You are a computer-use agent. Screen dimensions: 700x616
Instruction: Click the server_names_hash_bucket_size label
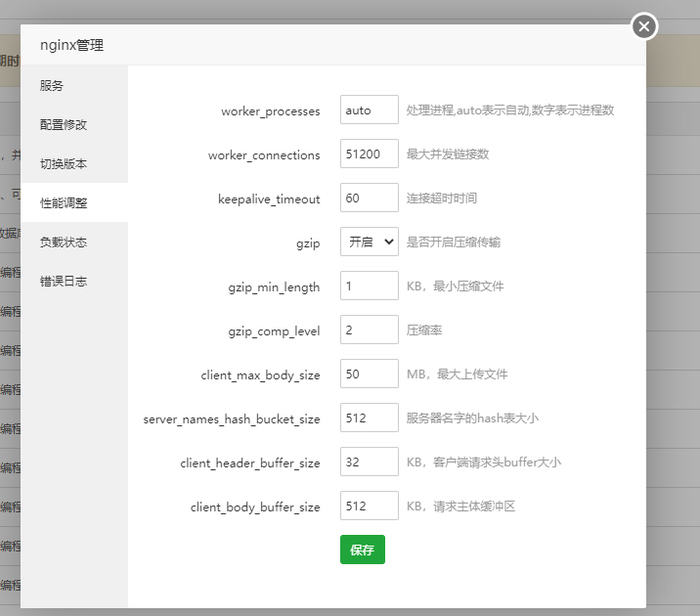pyautogui.click(x=232, y=419)
